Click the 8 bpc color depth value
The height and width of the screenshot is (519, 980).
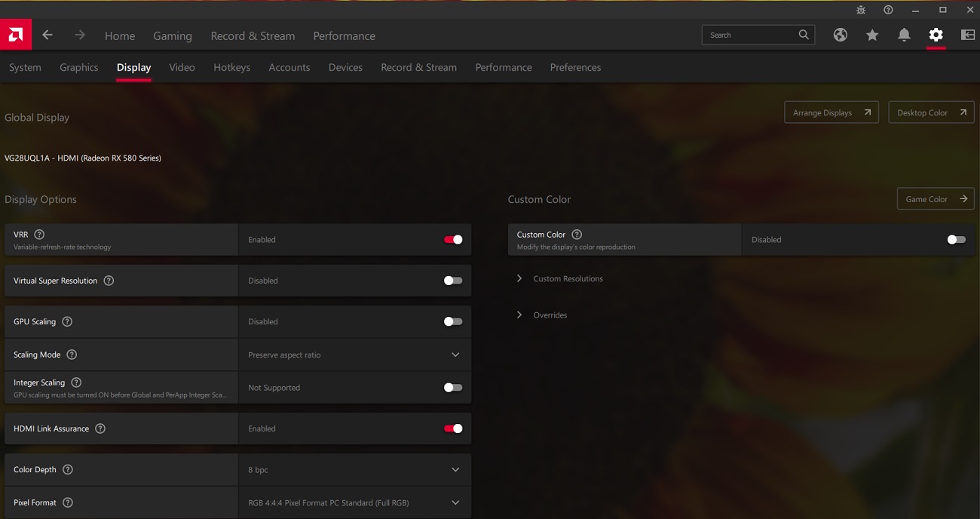click(x=258, y=470)
